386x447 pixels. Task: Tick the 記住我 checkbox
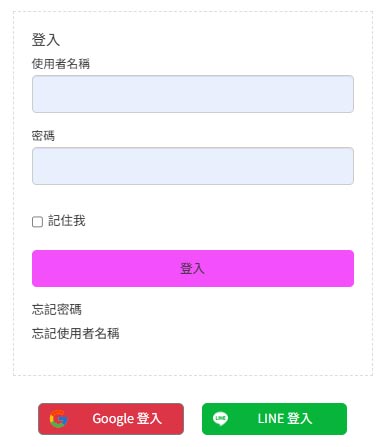[37, 222]
